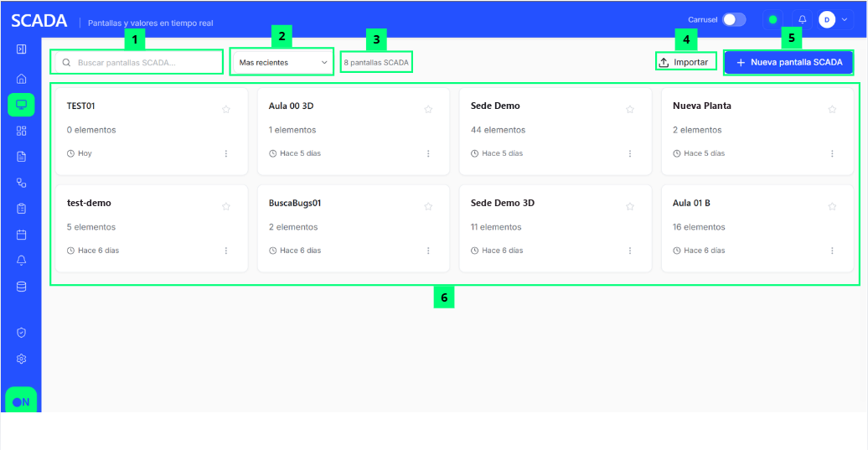Click the SCADA header title
The height and width of the screenshot is (450, 868).
tap(39, 21)
